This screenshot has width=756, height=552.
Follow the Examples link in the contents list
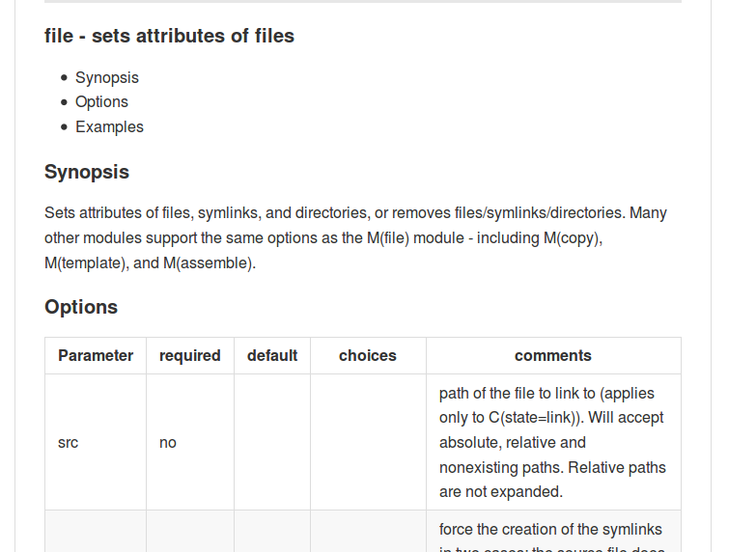tap(109, 126)
